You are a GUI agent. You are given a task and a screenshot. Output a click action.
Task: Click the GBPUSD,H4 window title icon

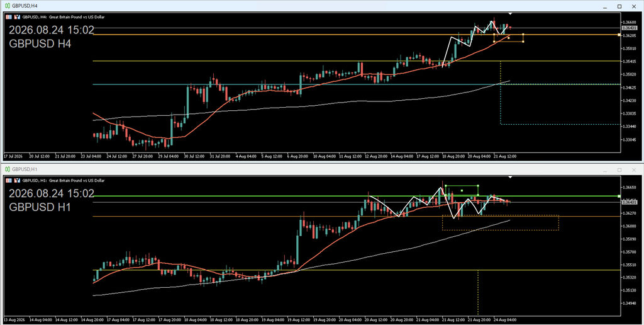[8, 6]
